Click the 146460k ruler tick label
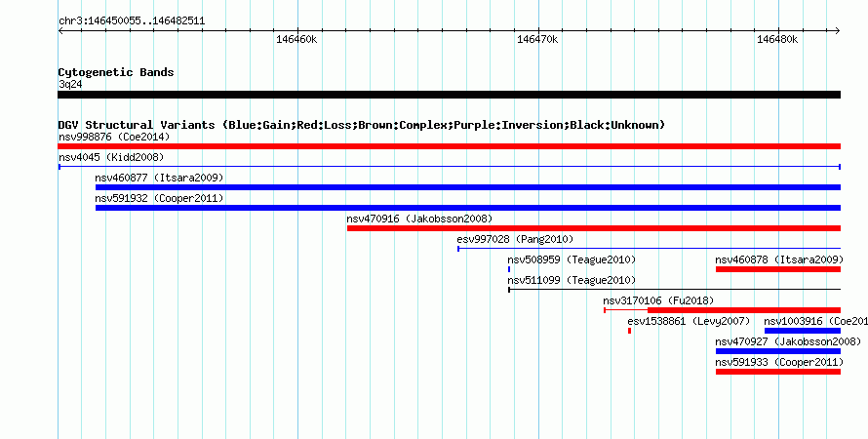 pyautogui.click(x=296, y=39)
